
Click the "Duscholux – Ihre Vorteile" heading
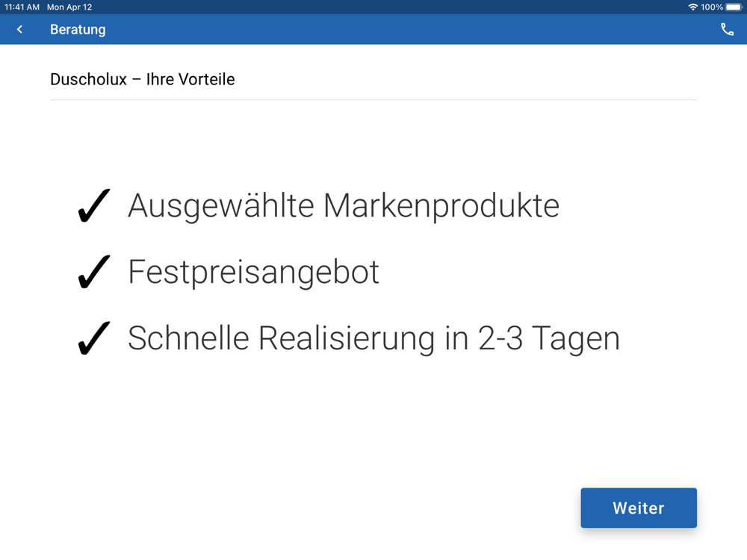pyautogui.click(x=142, y=79)
